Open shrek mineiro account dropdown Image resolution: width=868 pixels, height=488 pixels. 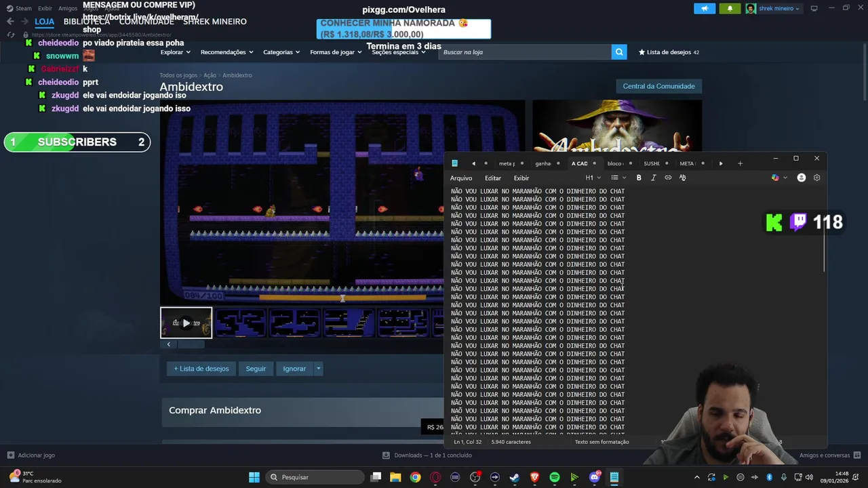774,8
